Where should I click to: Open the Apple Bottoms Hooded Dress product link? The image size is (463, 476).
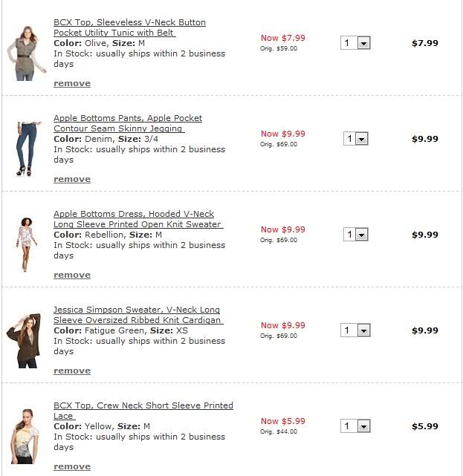click(137, 219)
